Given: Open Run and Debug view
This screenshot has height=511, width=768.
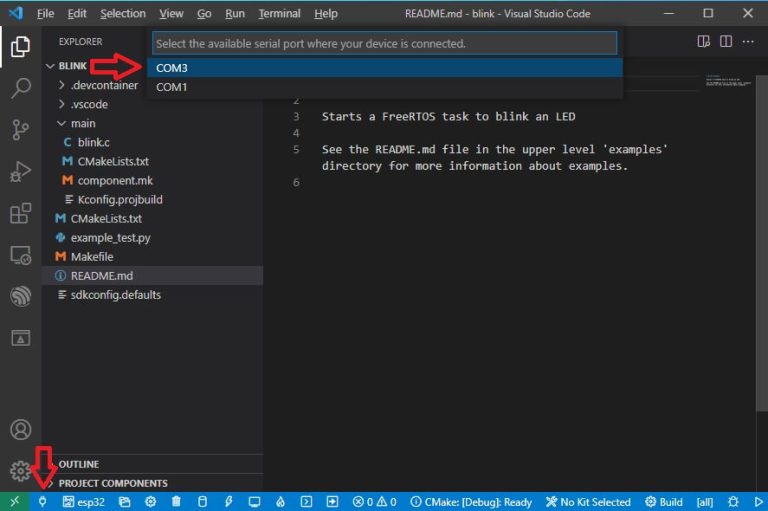Looking at the screenshot, I should point(20,172).
